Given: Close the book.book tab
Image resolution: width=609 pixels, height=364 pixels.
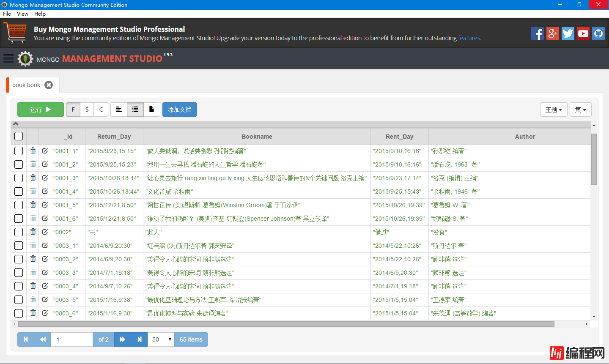Looking at the screenshot, I should point(49,85).
